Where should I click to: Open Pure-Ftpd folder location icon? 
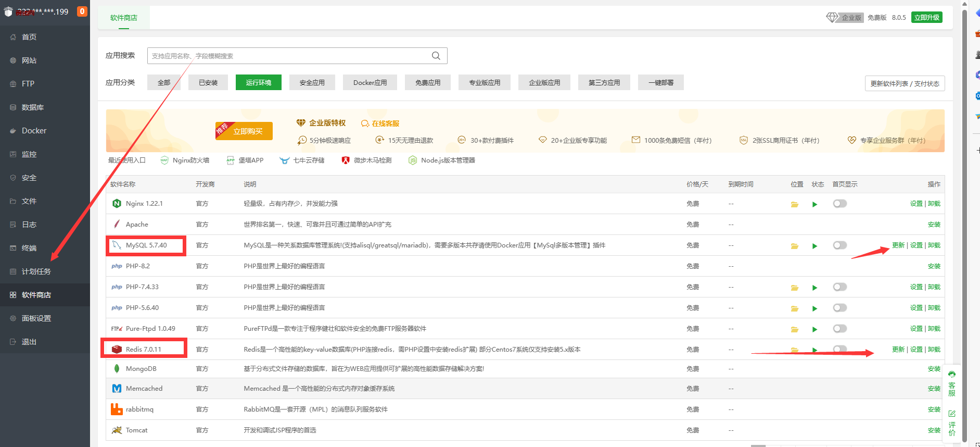[x=795, y=329]
